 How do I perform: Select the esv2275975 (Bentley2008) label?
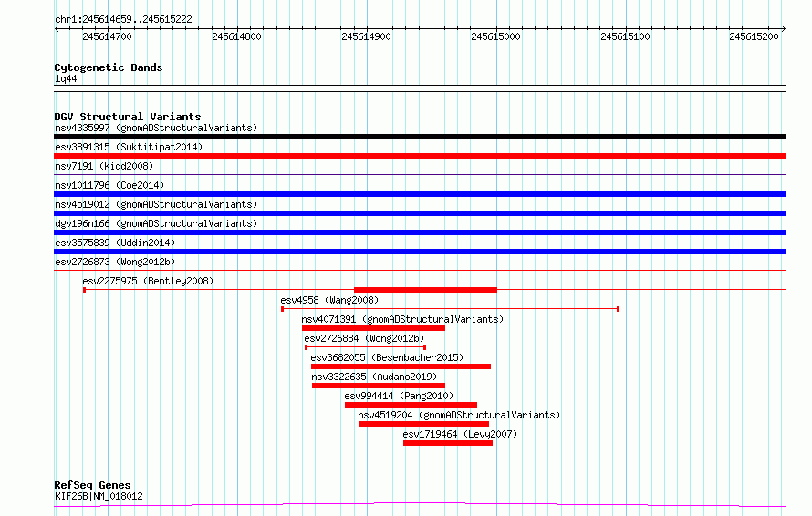[148, 281]
